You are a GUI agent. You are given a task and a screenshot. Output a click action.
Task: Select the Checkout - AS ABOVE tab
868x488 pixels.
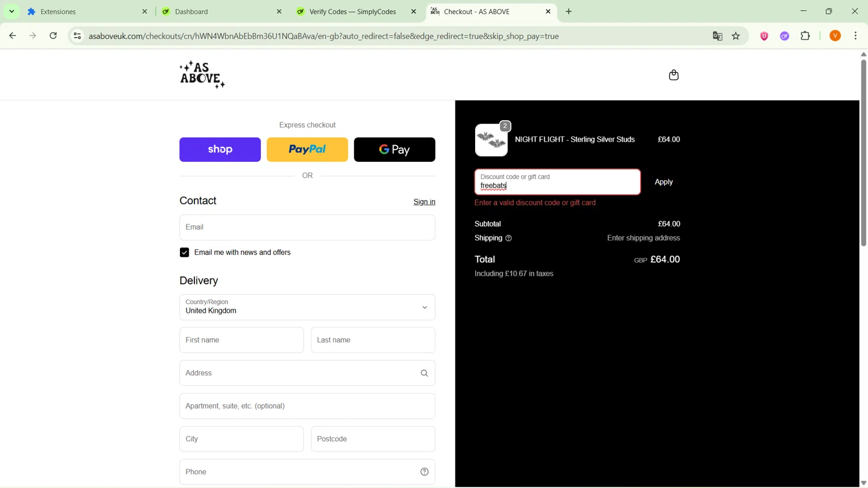(x=491, y=12)
